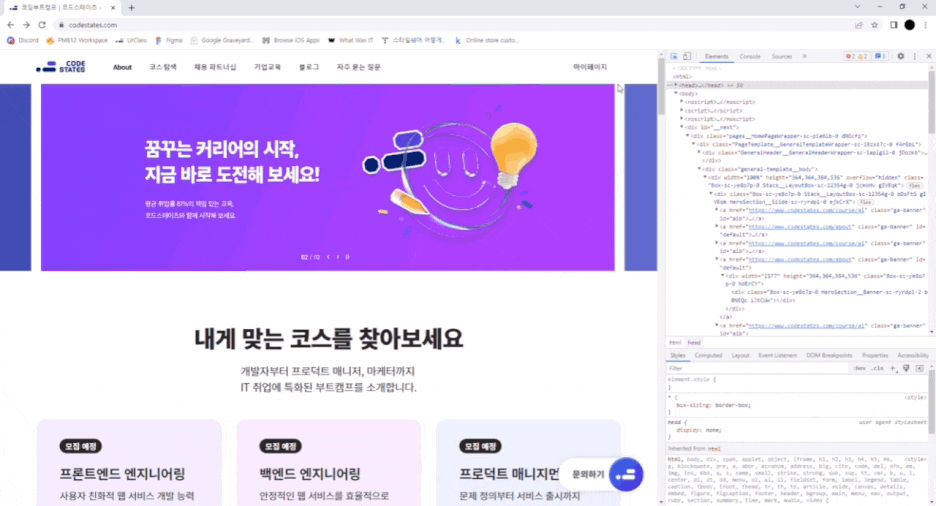
Task: Click the box-sizing: border-box declaration
Action: pos(713,405)
